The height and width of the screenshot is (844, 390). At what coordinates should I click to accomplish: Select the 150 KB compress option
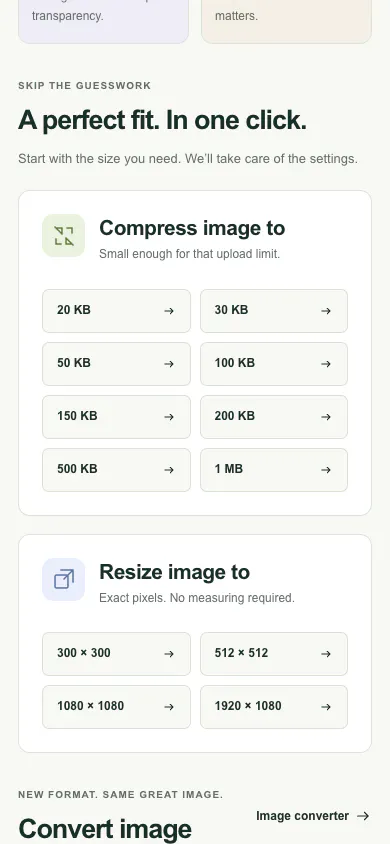point(116,417)
